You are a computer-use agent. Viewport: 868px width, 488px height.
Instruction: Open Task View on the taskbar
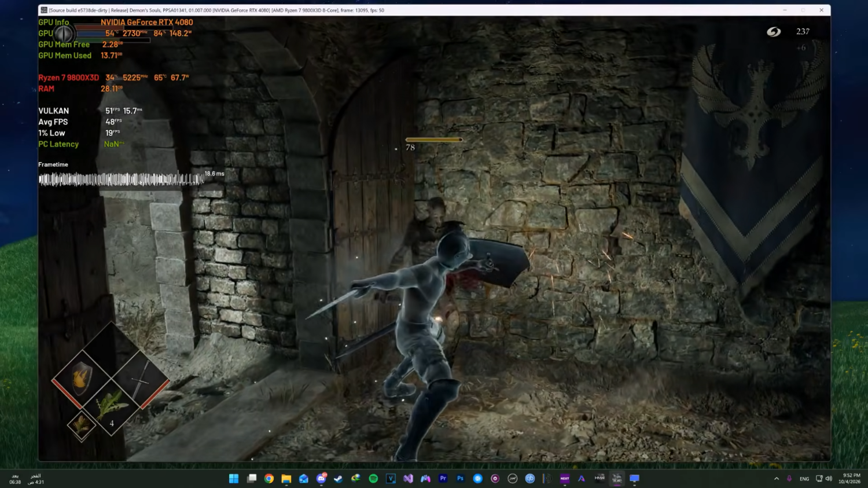coord(252,478)
